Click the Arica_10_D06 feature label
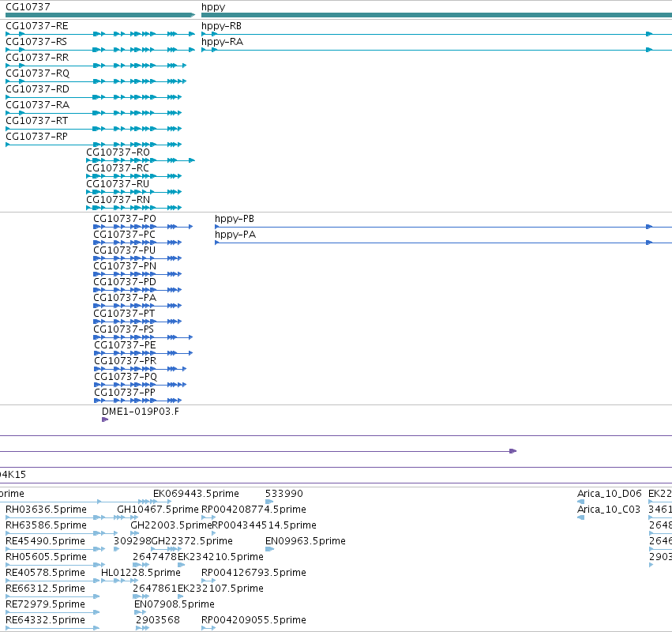Image resolution: width=672 pixels, height=632 pixels. click(609, 494)
